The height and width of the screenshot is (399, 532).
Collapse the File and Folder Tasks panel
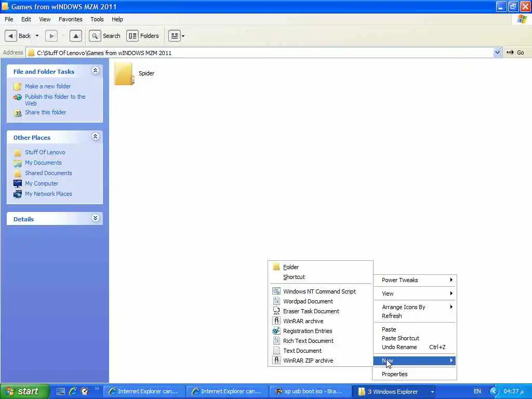coord(96,71)
